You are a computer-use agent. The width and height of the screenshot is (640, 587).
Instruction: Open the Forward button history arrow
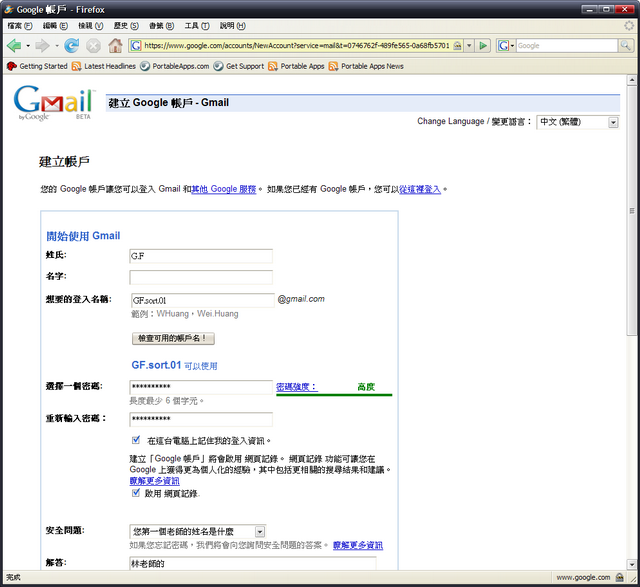point(57,46)
